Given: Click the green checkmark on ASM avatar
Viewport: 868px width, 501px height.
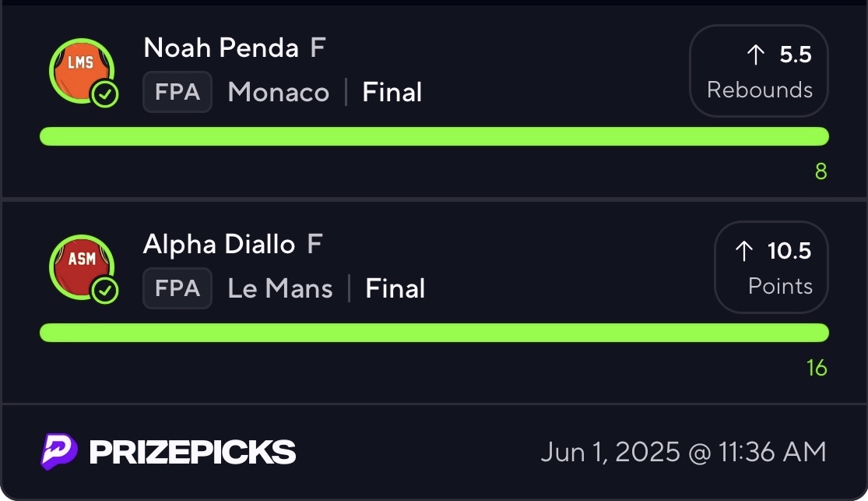Looking at the screenshot, I should point(105,291).
